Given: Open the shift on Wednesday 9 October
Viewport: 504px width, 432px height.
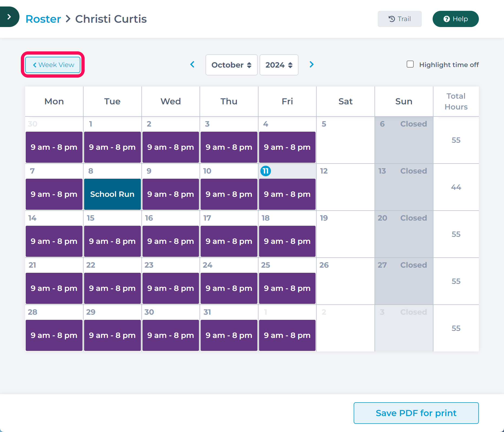Looking at the screenshot, I should point(171,194).
